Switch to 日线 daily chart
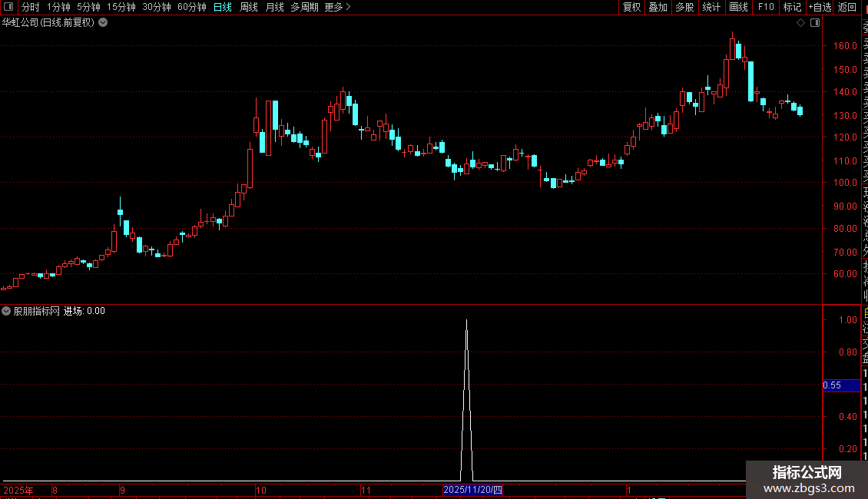 (223, 7)
